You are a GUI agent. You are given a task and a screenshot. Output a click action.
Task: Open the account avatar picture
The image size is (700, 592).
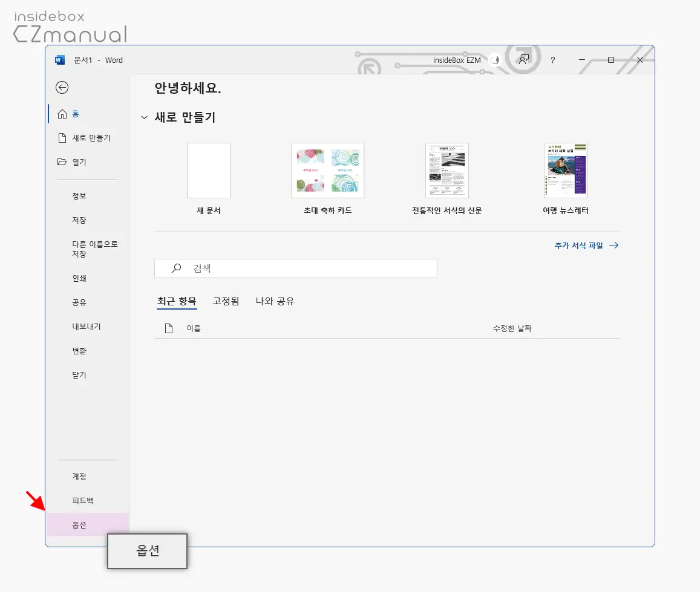point(495,60)
